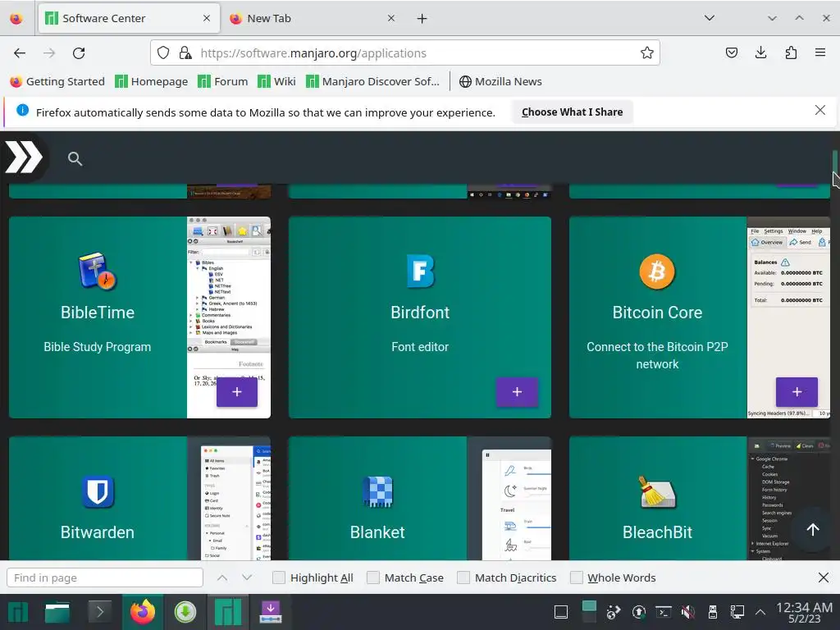The width and height of the screenshot is (840, 630).
Task: Click the forward navigation arrow
Action: (49, 53)
